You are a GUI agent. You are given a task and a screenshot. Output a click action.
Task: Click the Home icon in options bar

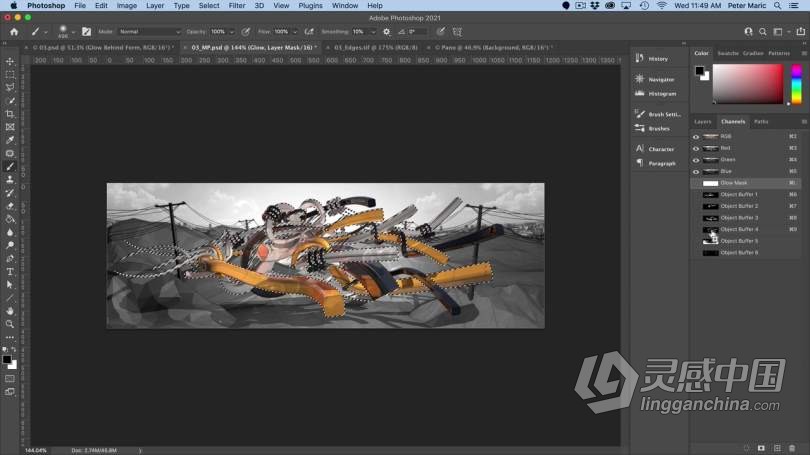14,32
